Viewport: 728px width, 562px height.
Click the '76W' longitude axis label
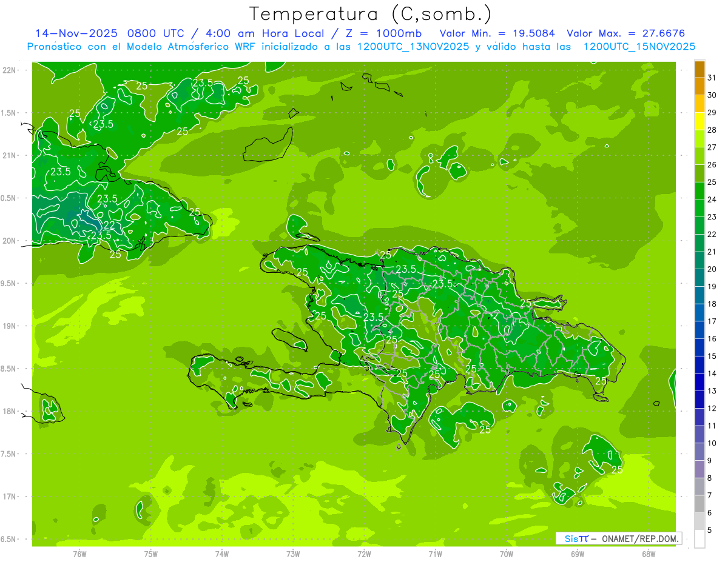(79, 554)
